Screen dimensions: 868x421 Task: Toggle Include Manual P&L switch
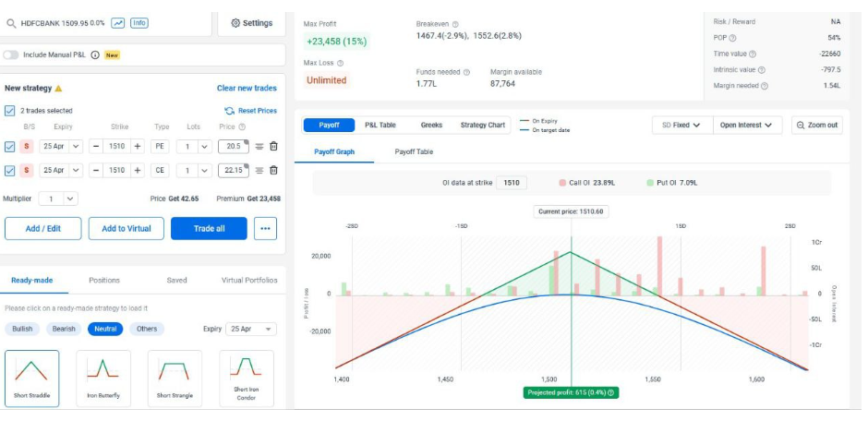click(x=11, y=54)
